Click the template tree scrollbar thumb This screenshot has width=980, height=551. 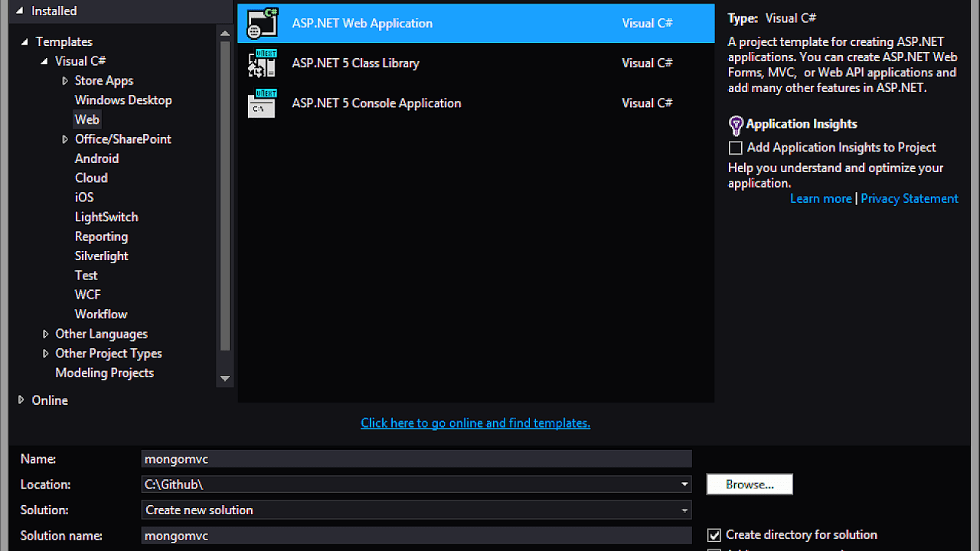click(225, 195)
